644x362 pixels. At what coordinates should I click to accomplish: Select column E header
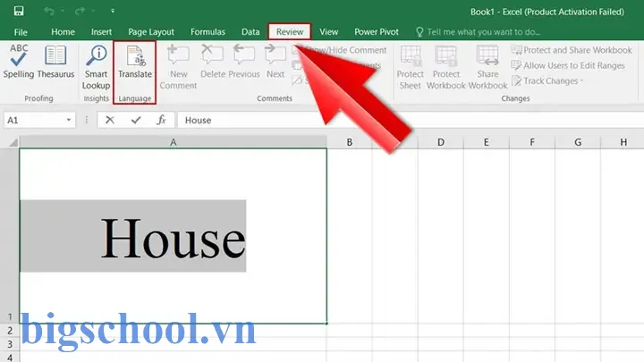click(x=487, y=142)
